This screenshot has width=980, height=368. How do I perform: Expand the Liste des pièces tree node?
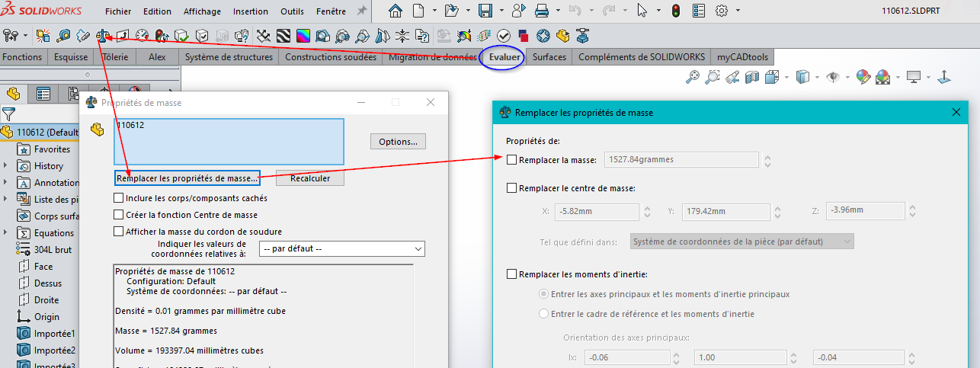click(x=6, y=200)
